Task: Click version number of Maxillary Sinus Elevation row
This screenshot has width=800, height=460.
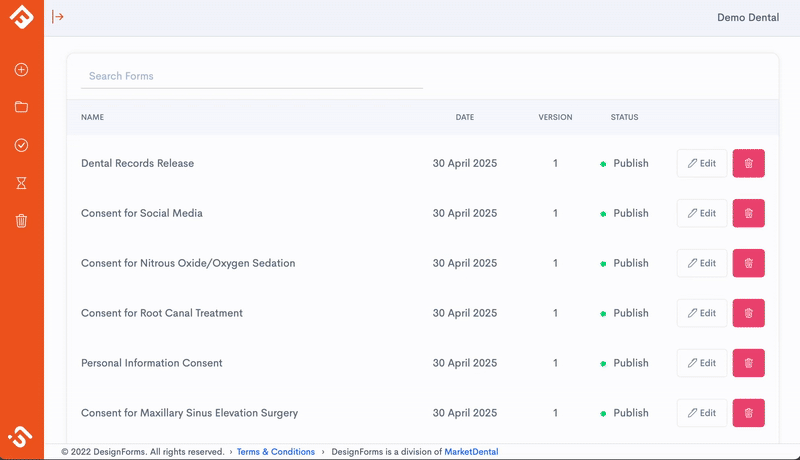Action: point(555,413)
